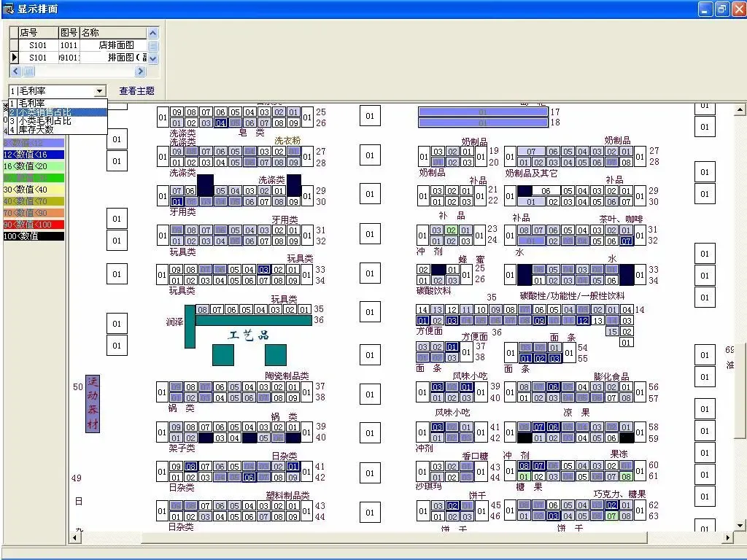Click the left teal square under 工艺品
The width and height of the screenshot is (747, 560).
[223, 354]
